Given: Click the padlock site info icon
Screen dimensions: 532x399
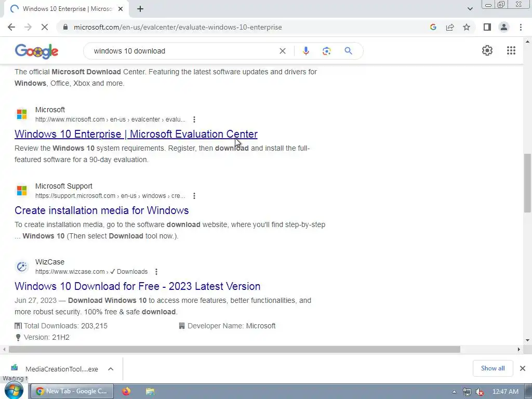Looking at the screenshot, I should click(x=65, y=27).
